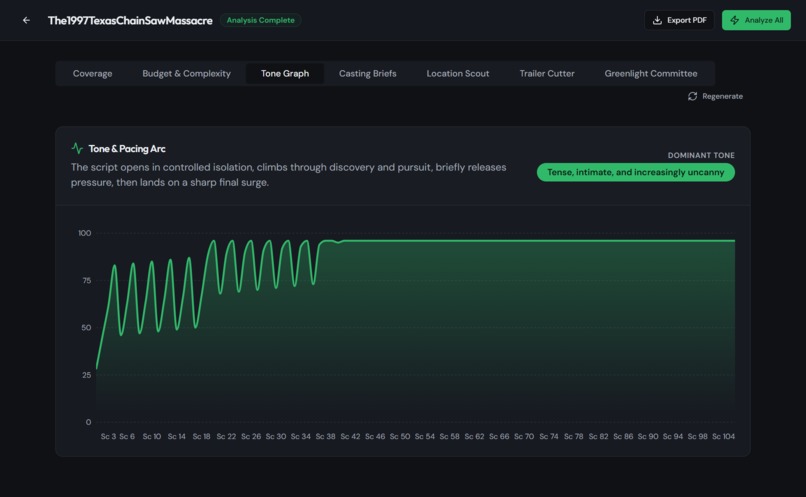
Task: Open the Trailer Cutter tab
Action: click(547, 73)
